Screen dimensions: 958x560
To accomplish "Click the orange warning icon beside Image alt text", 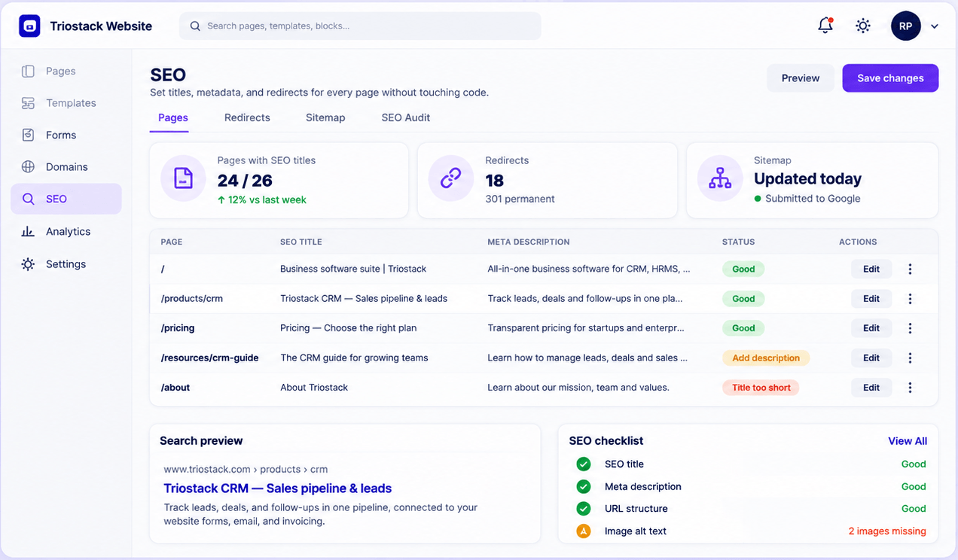I will (x=584, y=531).
